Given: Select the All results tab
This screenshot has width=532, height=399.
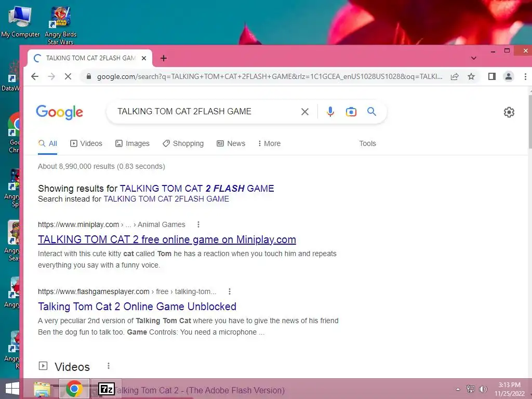Looking at the screenshot, I should point(47,143).
